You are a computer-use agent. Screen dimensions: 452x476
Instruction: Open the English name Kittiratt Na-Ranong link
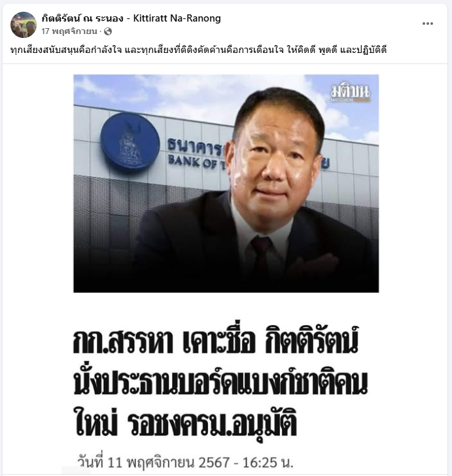click(x=177, y=18)
